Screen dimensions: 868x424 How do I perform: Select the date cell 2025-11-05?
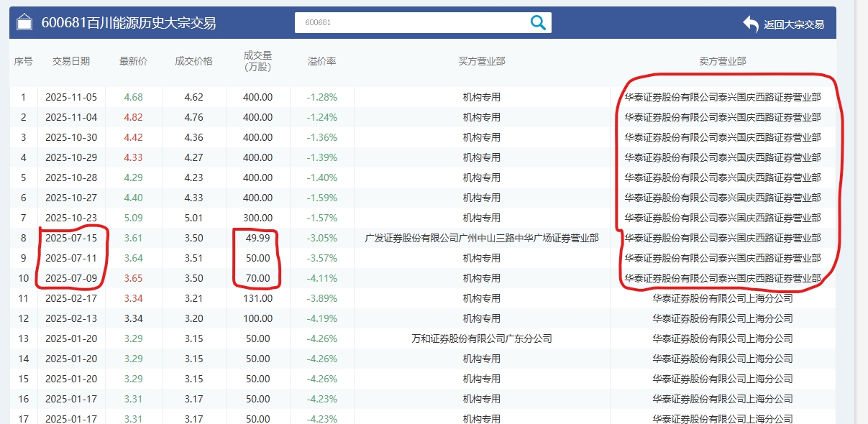click(x=70, y=97)
